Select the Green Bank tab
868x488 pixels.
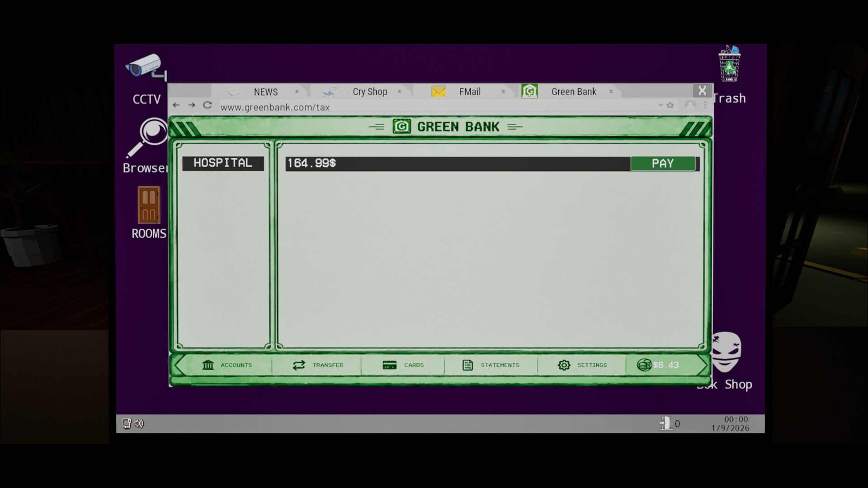pyautogui.click(x=574, y=92)
